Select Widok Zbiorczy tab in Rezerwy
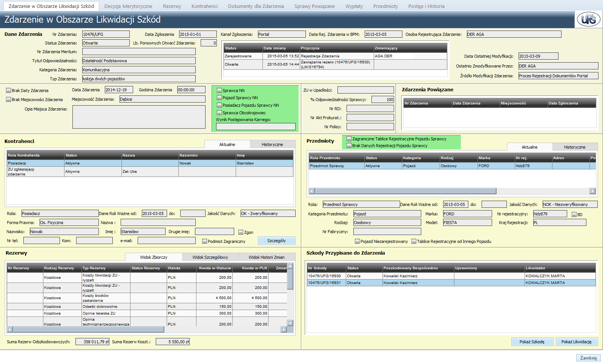 point(154,257)
